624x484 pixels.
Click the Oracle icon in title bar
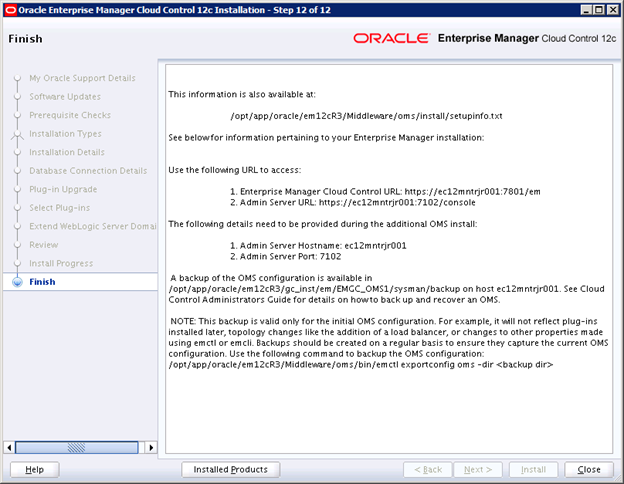(x=10, y=10)
